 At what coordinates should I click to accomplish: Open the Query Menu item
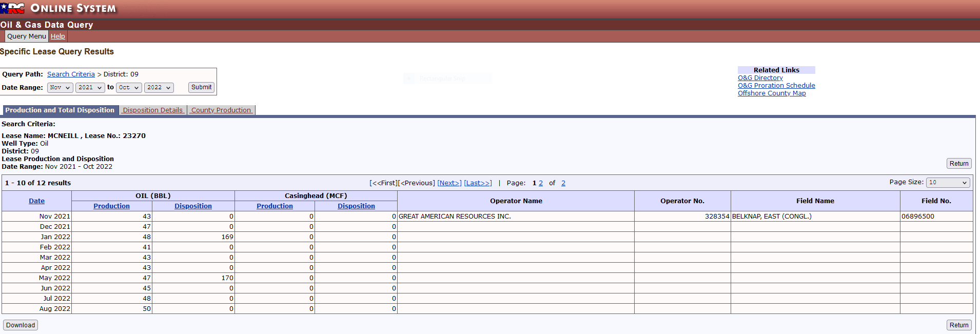click(27, 36)
